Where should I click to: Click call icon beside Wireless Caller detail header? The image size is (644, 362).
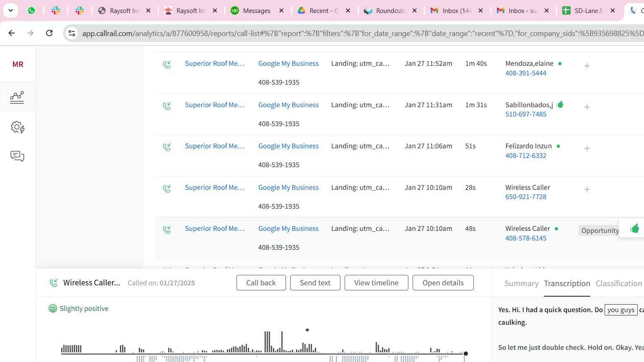pos(54,283)
